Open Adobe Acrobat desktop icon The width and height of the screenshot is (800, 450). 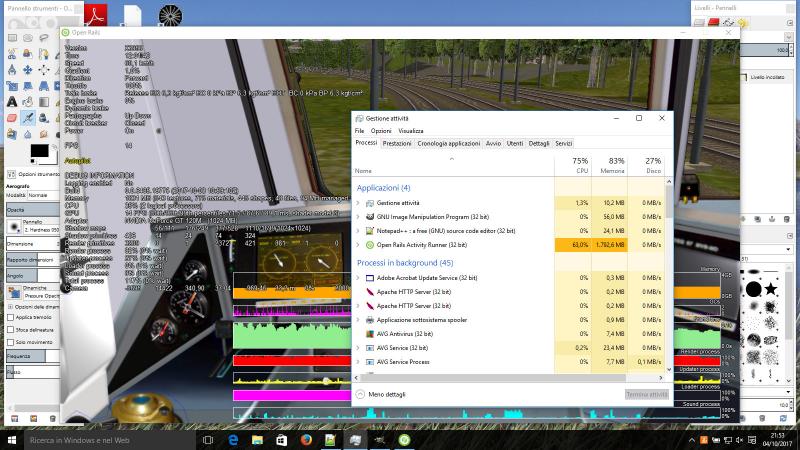pos(95,14)
